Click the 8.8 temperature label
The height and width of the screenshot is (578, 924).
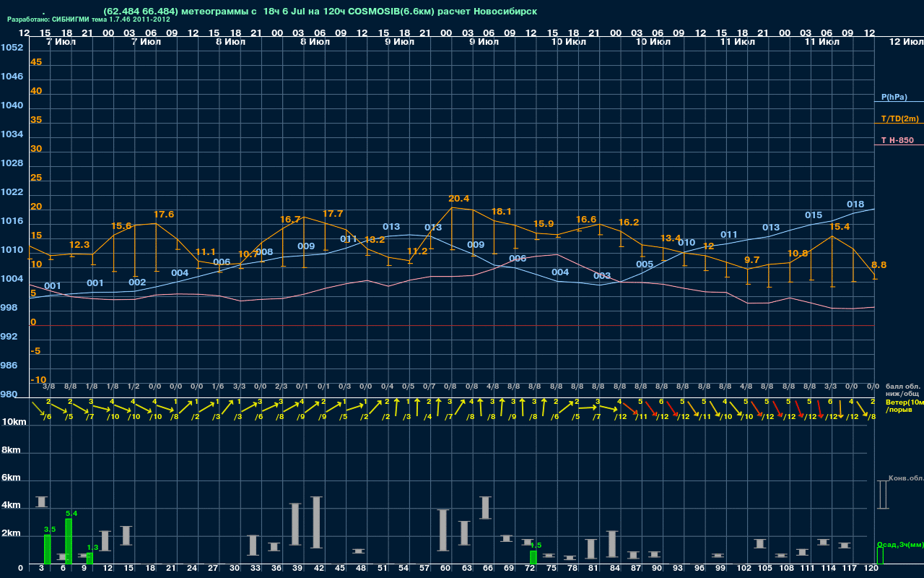click(879, 265)
